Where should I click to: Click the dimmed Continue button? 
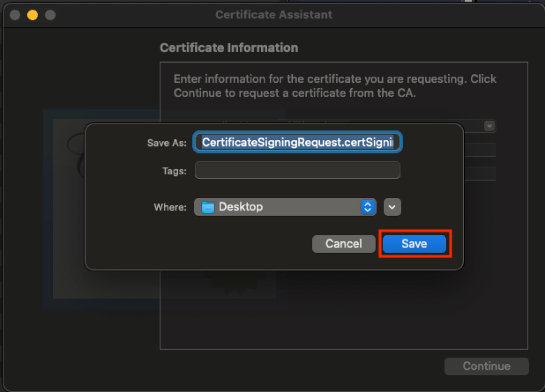487,366
